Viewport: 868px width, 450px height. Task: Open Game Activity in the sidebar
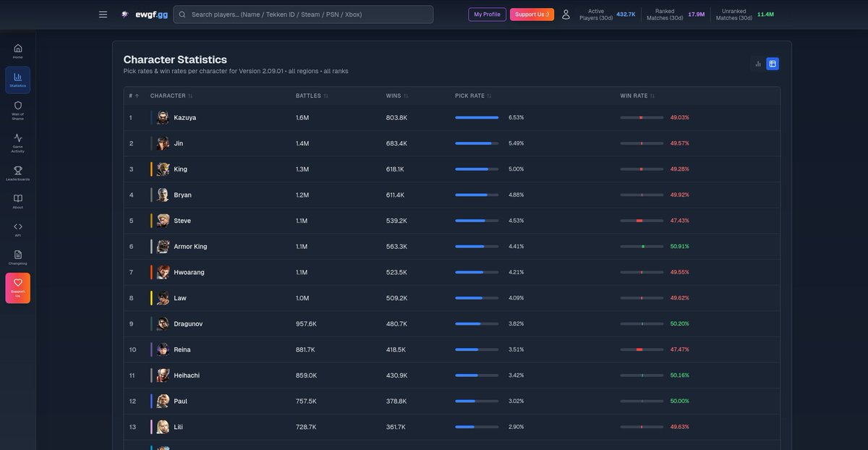coord(18,143)
